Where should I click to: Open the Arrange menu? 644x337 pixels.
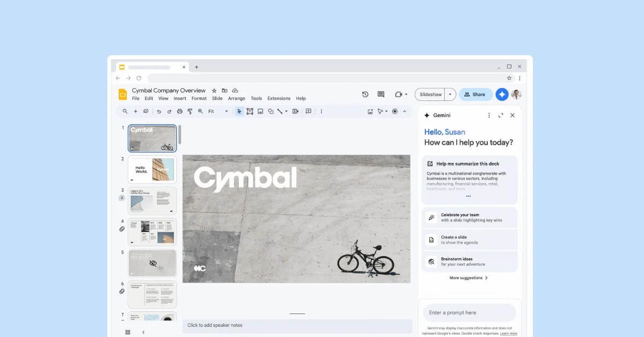tap(237, 99)
